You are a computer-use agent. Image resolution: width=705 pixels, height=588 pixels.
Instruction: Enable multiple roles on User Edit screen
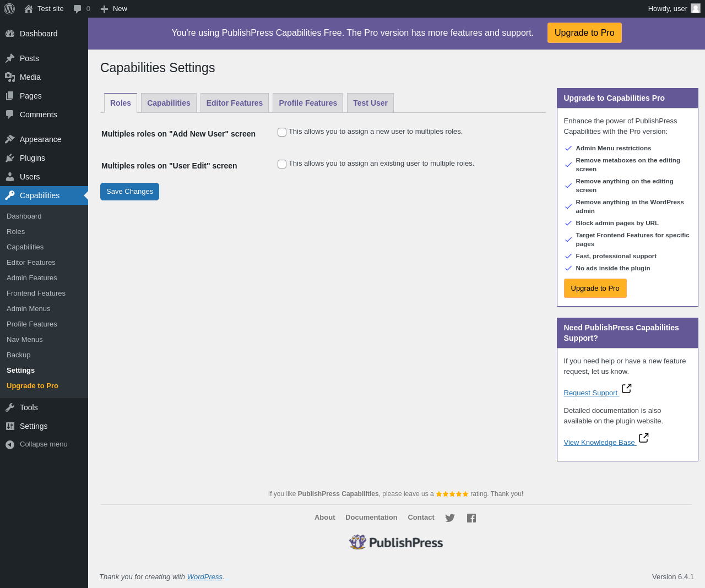282,164
